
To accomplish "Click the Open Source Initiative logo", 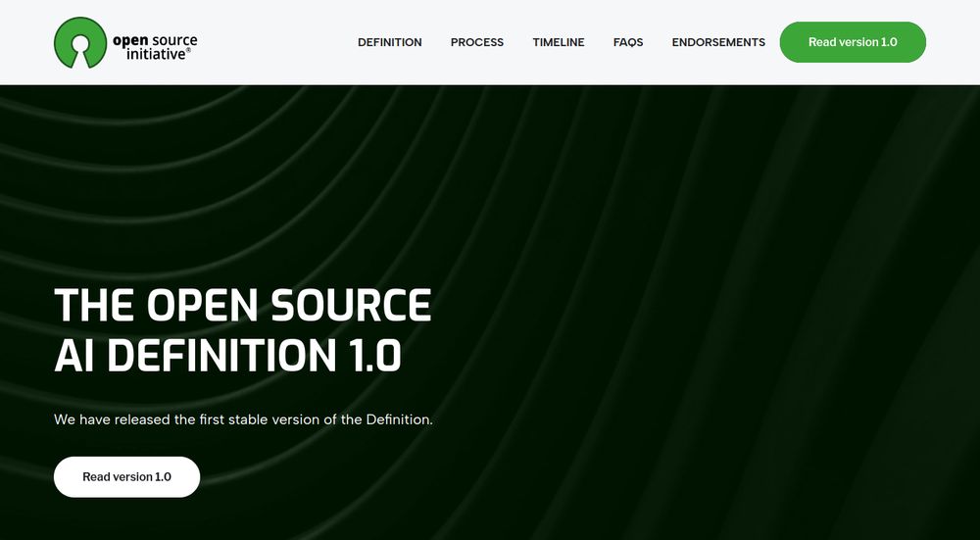I will 125,42.
